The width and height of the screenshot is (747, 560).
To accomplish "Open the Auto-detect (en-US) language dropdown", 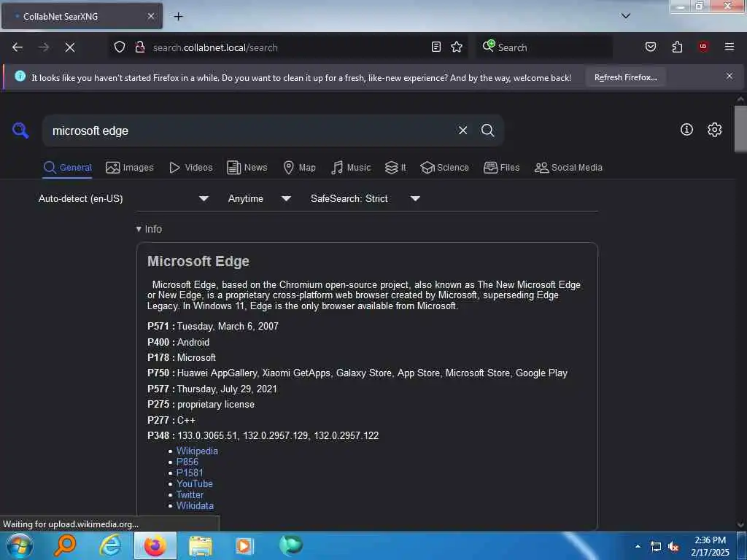I will 123,198.
